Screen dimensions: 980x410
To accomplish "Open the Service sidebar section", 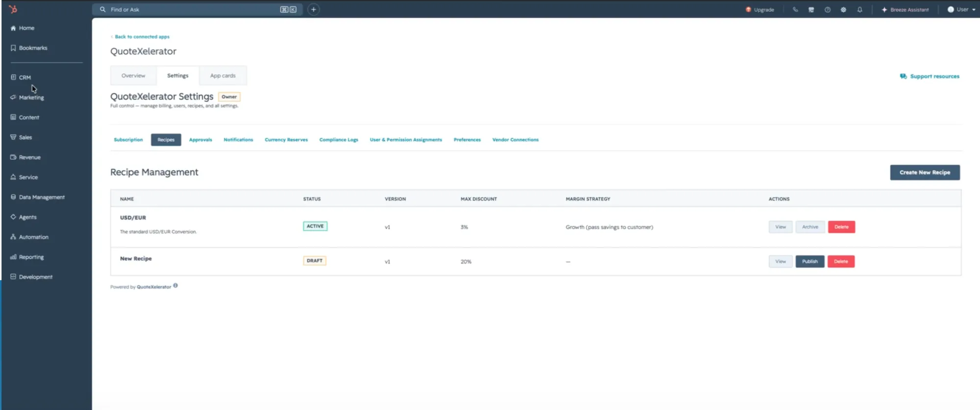I will point(24,177).
